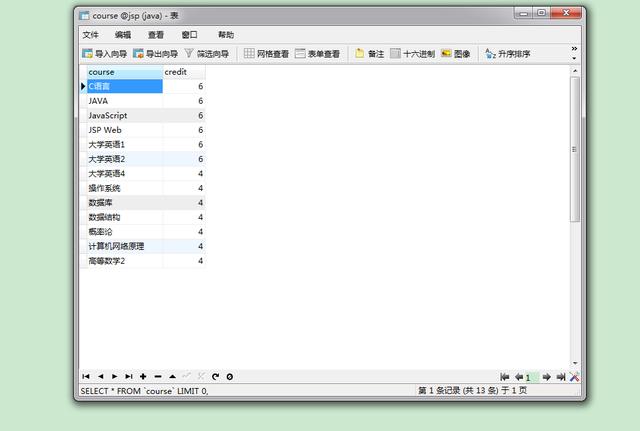Select the C语言 course cell
Viewport: 640px width, 431px height.
pos(124,86)
